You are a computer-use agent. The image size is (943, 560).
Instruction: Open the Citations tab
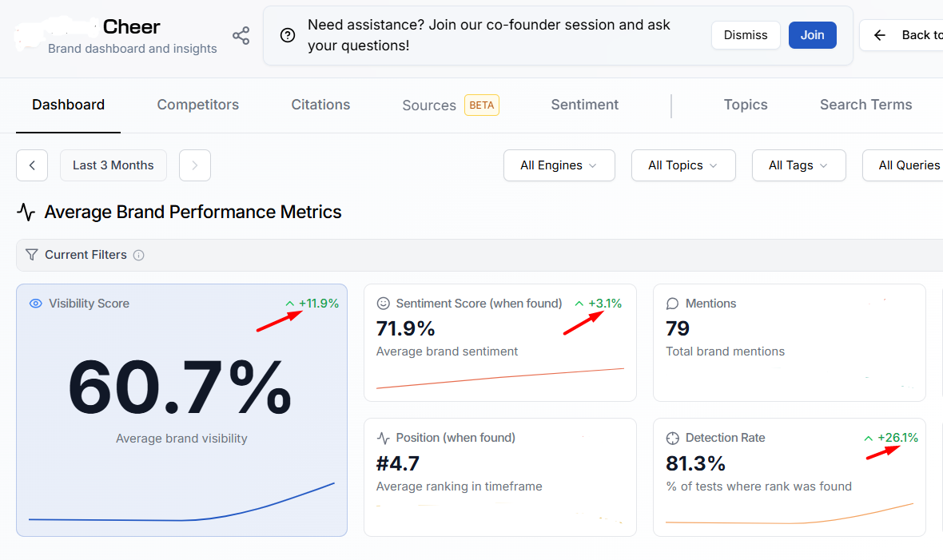click(320, 105)
